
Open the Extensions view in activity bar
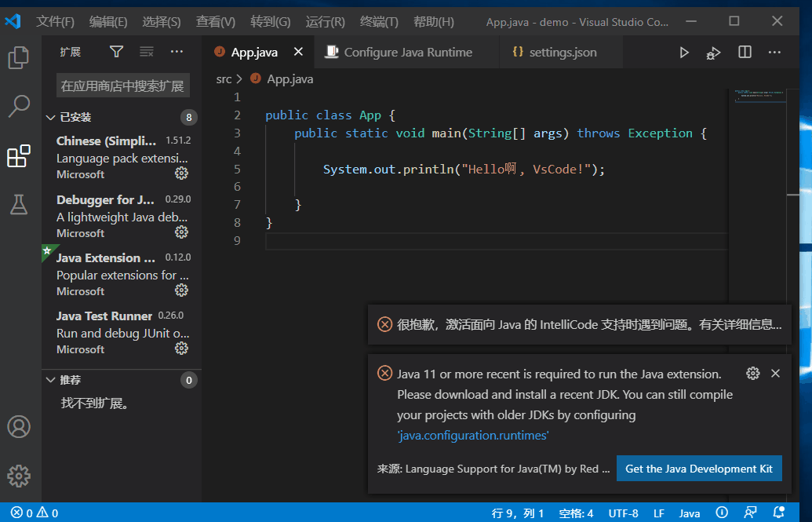tap(19, 155)
